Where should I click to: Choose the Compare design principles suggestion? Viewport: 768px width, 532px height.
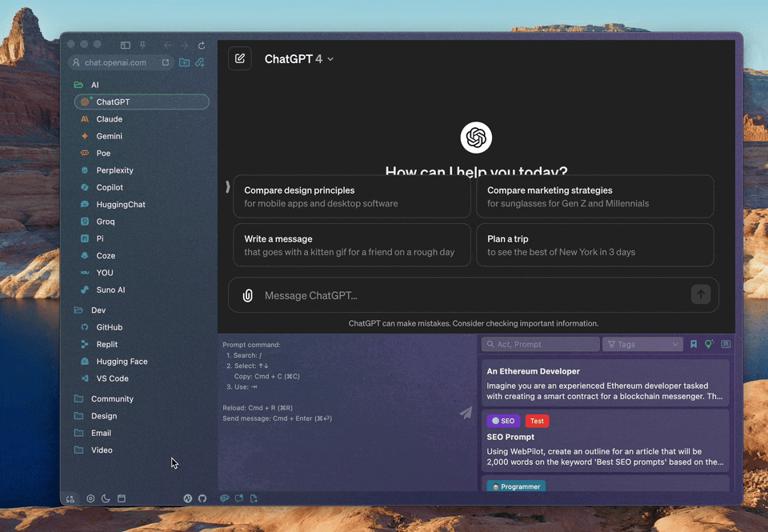click(352, 197)
